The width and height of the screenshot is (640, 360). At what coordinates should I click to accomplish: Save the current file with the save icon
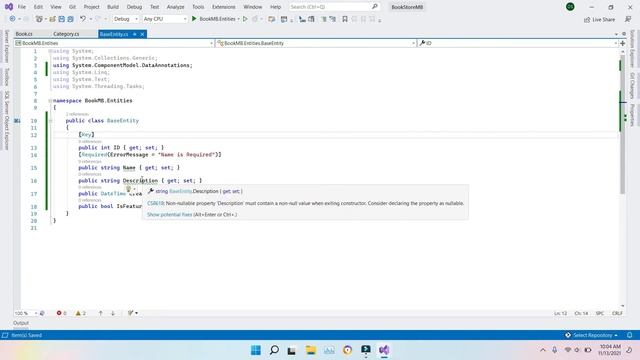tap(61, 19)
